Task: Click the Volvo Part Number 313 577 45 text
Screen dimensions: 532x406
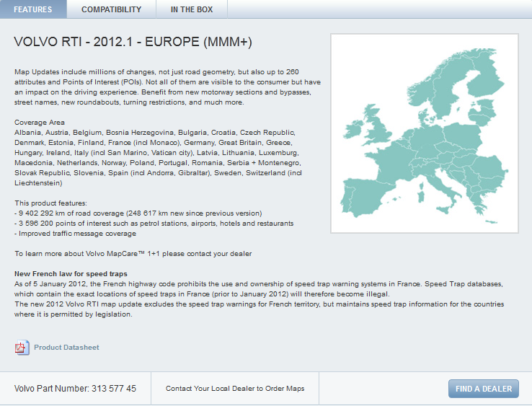Action: coord(75,389)
